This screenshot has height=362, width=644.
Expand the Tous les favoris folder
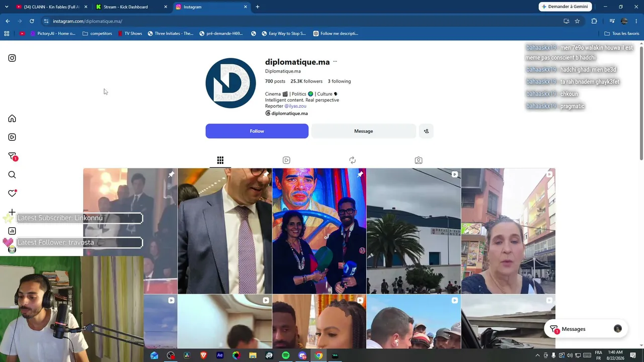(x=622, y=34)
